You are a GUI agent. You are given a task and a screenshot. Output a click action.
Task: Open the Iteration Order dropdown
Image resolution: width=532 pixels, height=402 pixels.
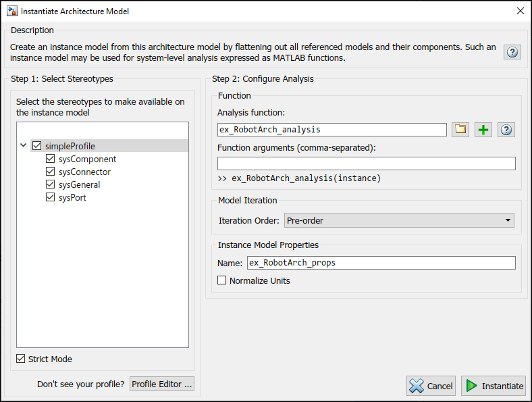click(x=398, y=220)
